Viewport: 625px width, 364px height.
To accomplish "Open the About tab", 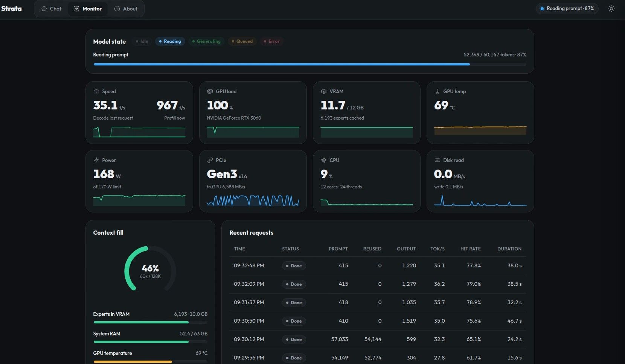I will click(126, 9).
